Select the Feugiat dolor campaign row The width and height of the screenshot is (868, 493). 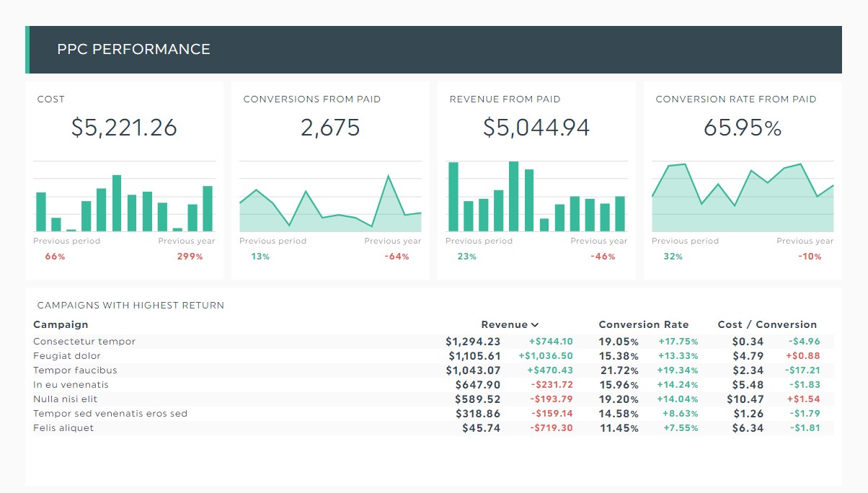tap(433, 356)
